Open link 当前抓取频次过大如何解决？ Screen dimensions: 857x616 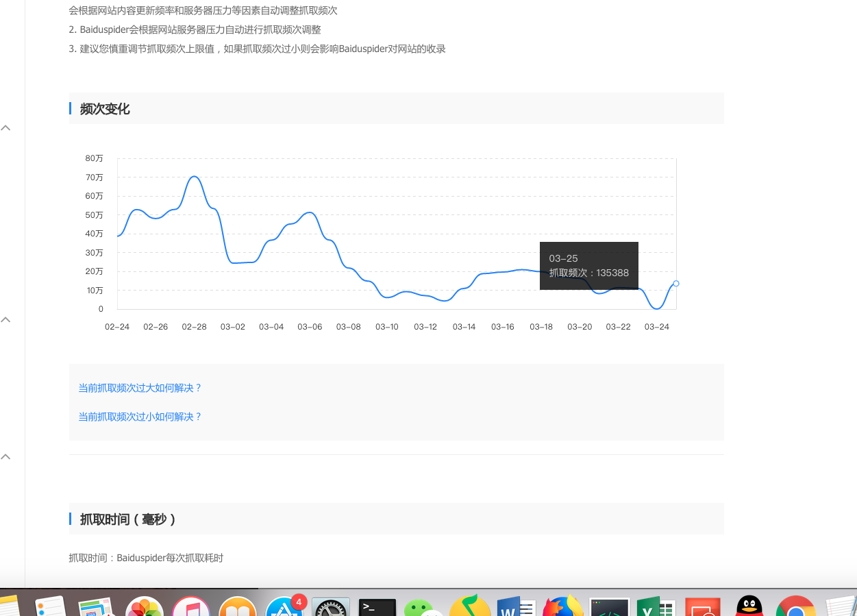[x=140, y=388]
